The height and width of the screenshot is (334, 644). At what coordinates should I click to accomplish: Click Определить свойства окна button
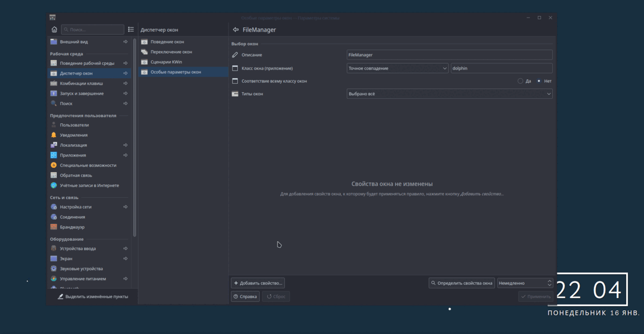click(x=462, y=283)
